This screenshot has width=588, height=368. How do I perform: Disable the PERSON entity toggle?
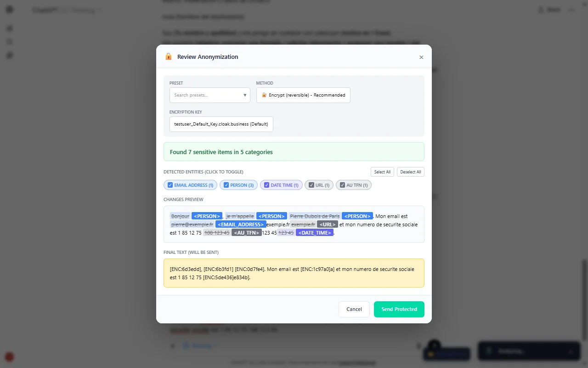pos(238,184)
